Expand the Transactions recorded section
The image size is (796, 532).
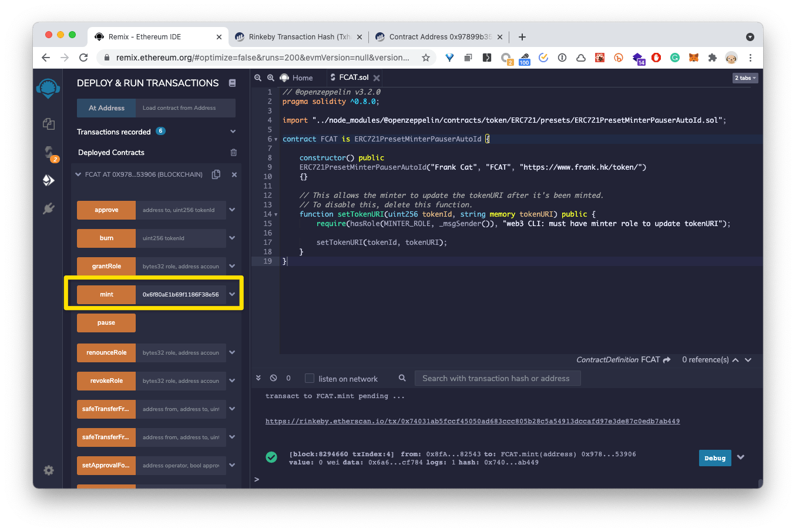click(233, 132)
